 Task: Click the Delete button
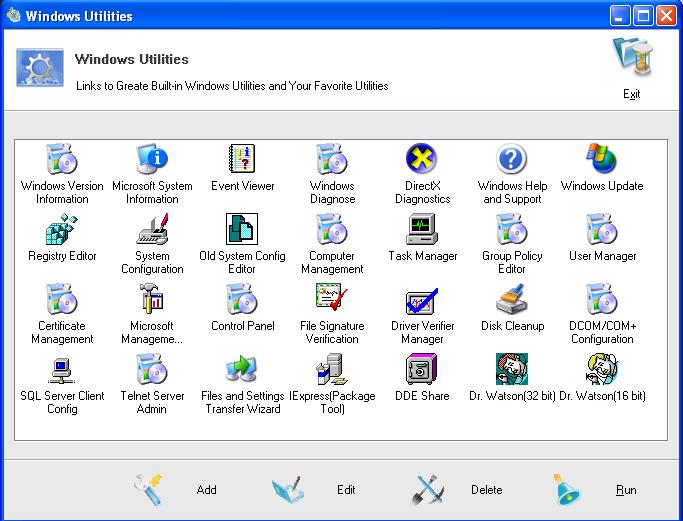coord(487,490)
